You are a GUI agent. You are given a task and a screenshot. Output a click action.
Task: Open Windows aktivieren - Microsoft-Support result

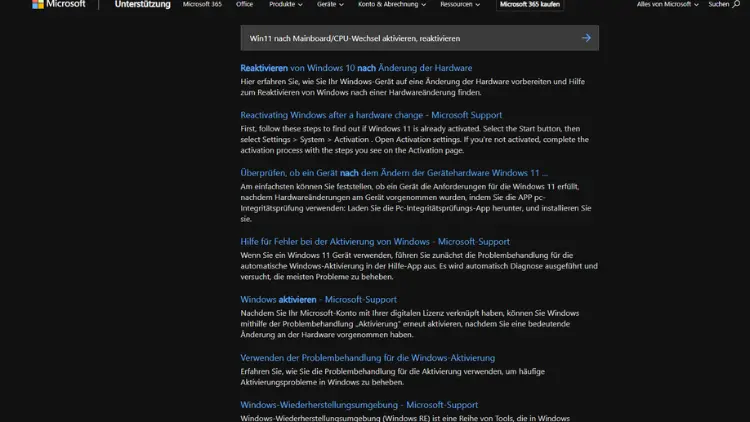coord(319,300)
